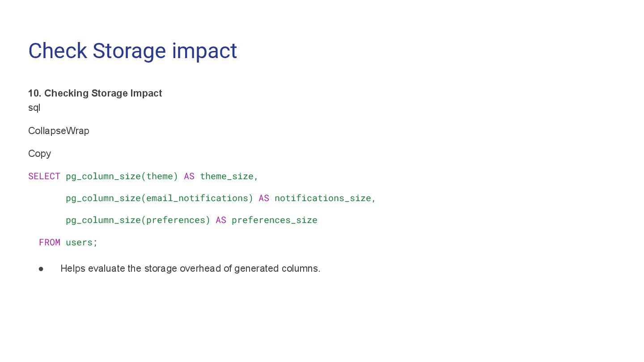Click the AS keyword before notifications_size
This screenshot has height=362, width=644.
pos(264,198)
